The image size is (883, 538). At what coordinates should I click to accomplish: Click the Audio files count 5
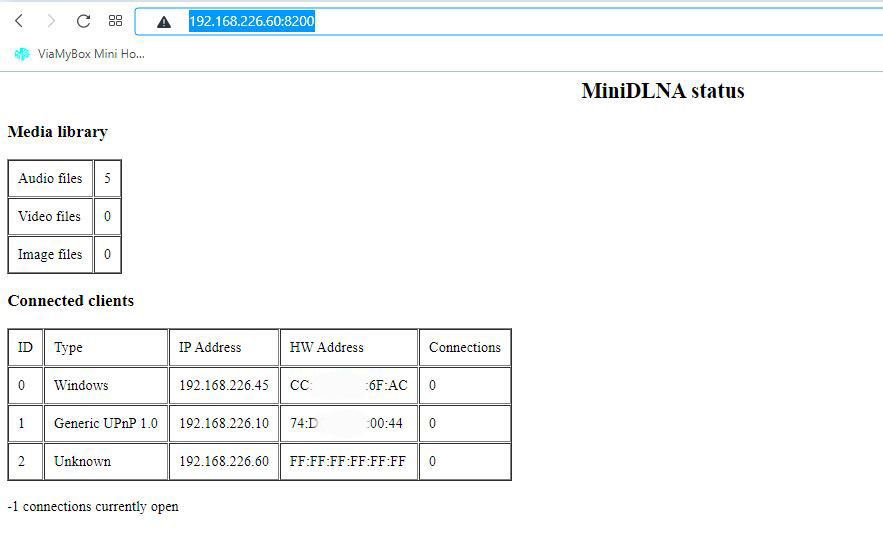(107, 179)
